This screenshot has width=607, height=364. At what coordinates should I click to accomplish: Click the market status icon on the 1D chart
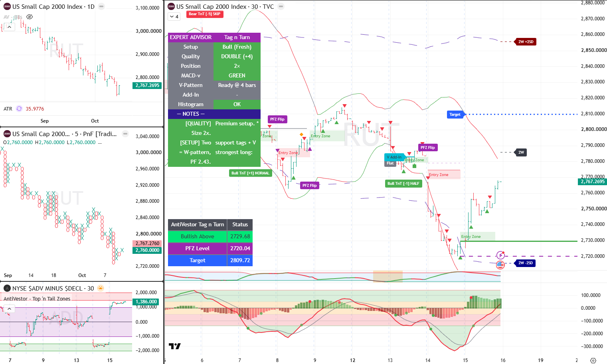click(101, 6)
